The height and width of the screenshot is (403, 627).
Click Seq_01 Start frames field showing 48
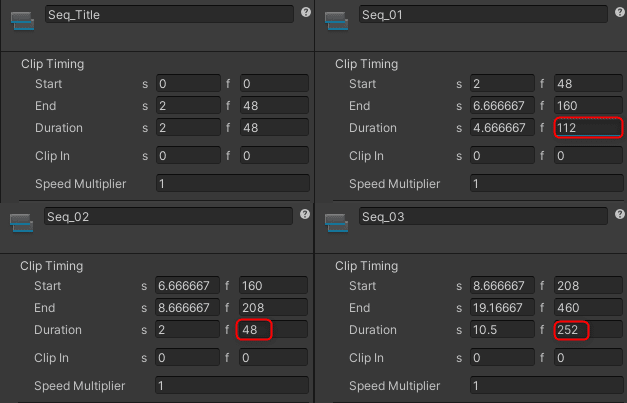588,84
